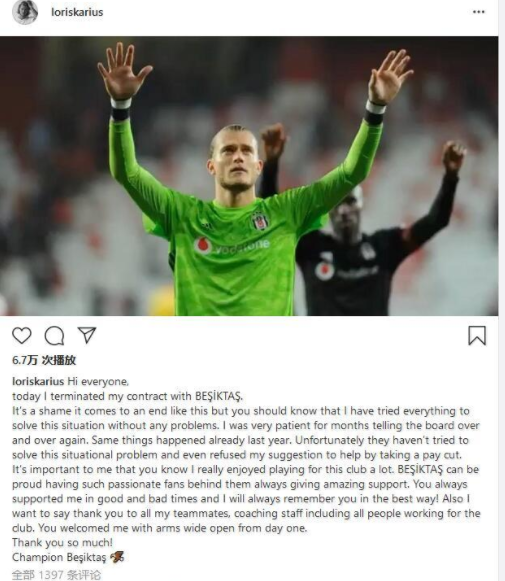Open the three-dot more options menu

click(x=479, y=12)
